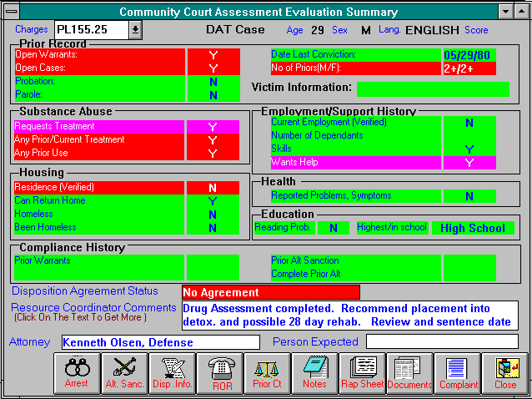Expand the Charges dropdown arrow
This screenshot has height=399, width=532.
[x=135, y=30]
